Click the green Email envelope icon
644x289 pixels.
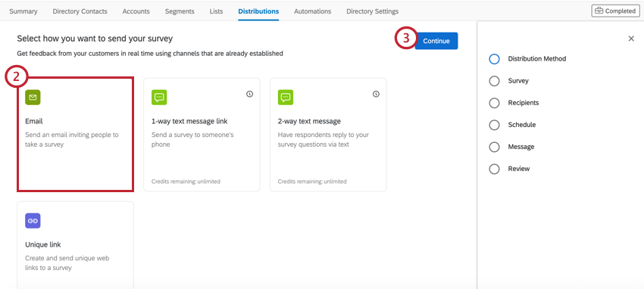(x=33, y=98)
